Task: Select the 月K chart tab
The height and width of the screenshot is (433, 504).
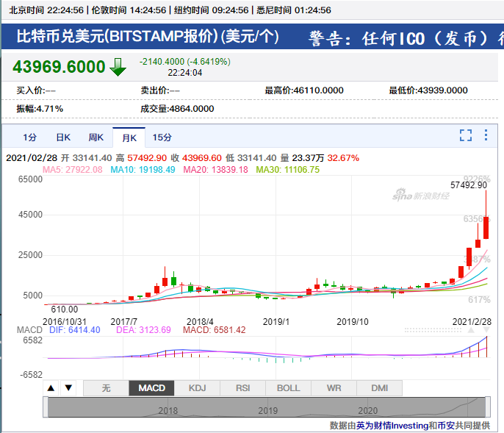Action: point(129,137)
